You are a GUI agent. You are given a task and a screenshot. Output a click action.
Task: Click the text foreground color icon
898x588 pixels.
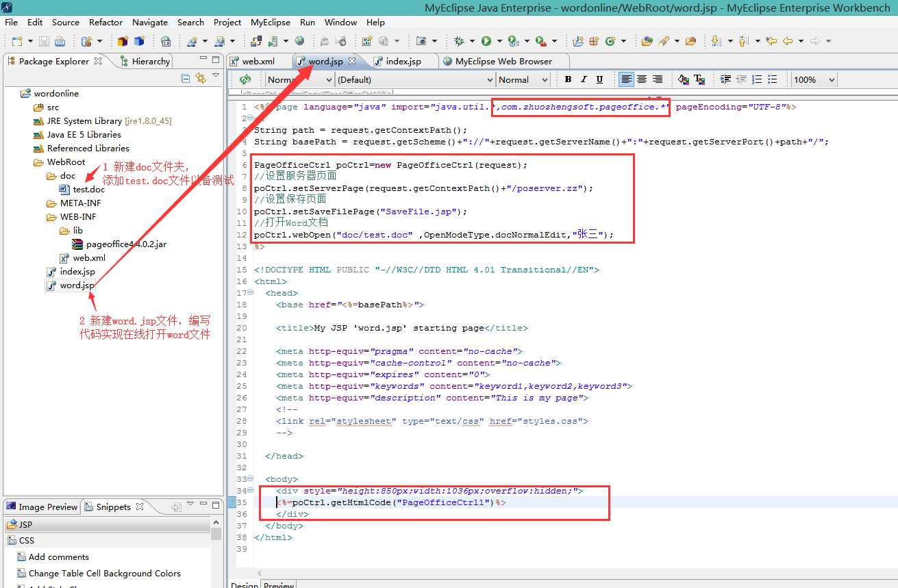[x=699, y=79]
